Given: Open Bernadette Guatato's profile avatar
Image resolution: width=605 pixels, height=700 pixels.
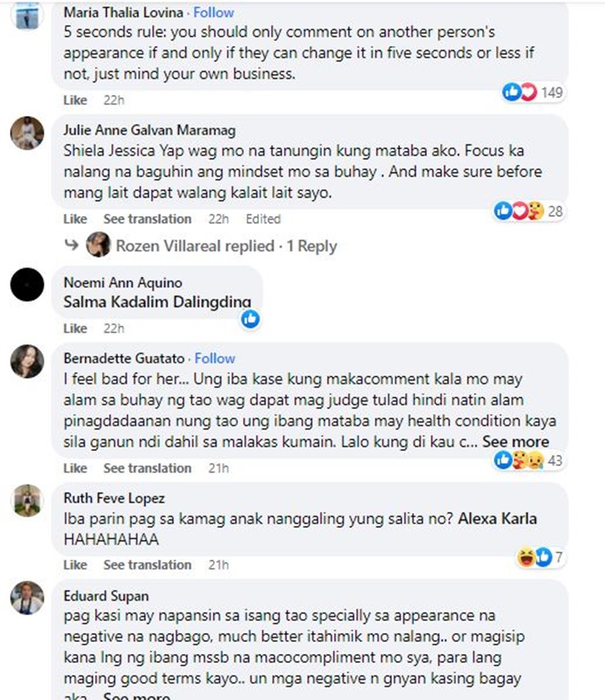Looking at the screenshot, I should point(27,361).
